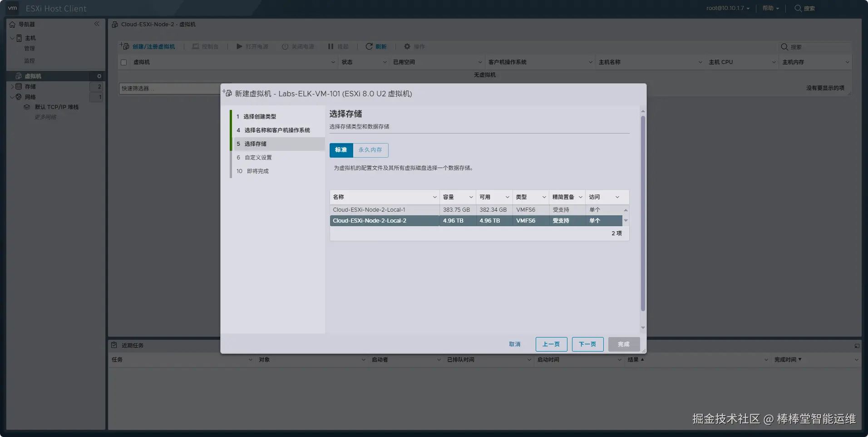The width and height of the screenshot is (868, 437).
Task: Go to wizard step 6 自定义设置
Action: point(278,158)
